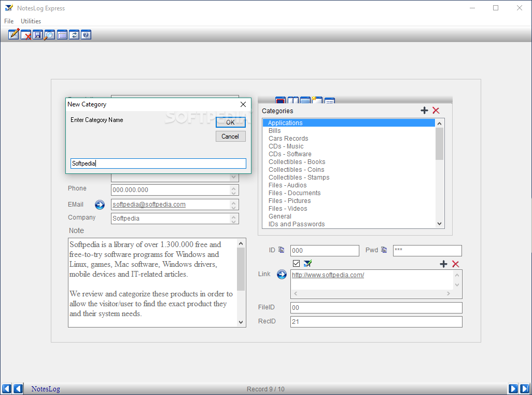Viewport: 532px width, 395px height.
Task: Click the refresh arrows toolbar icon
Action: click(x=74, y=35)
